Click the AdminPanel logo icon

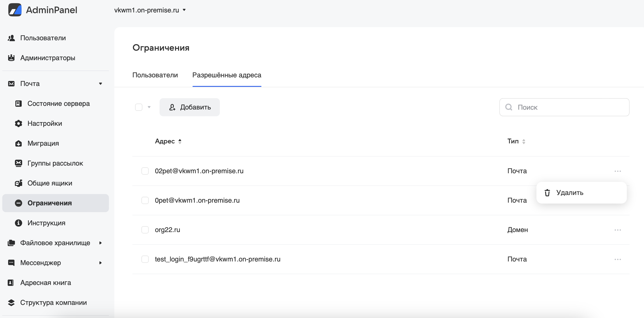15,10
